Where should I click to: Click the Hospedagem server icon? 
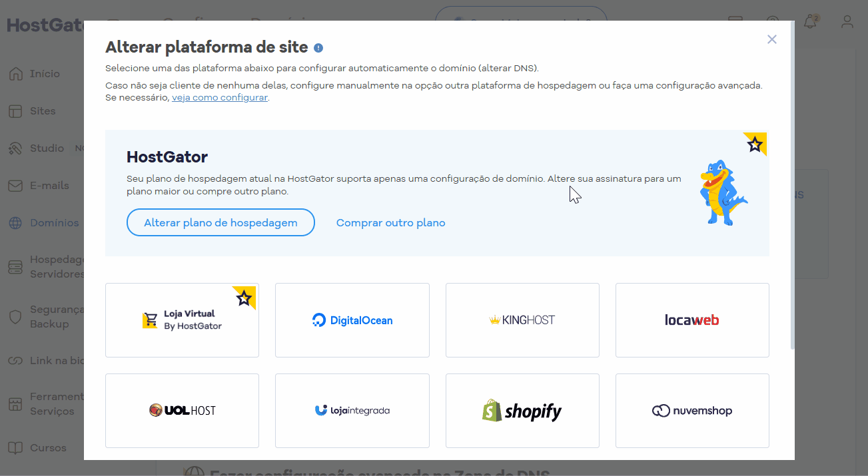click(x=15, y=267)
